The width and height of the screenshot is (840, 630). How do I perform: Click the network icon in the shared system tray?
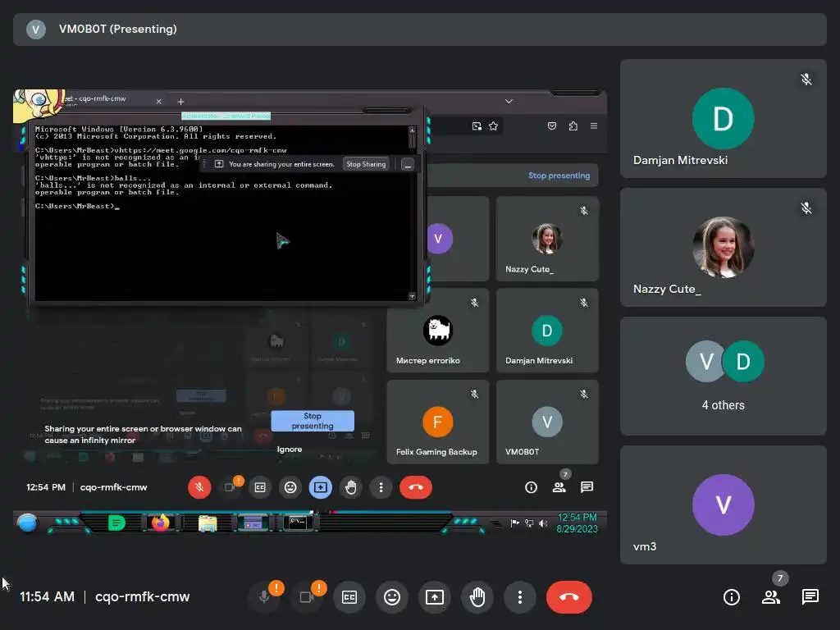tap(529, 523)
